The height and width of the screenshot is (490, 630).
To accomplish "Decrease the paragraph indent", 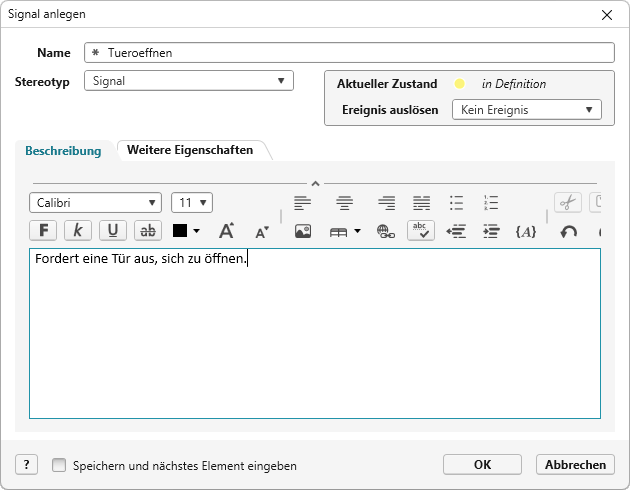I will (456, 231).
